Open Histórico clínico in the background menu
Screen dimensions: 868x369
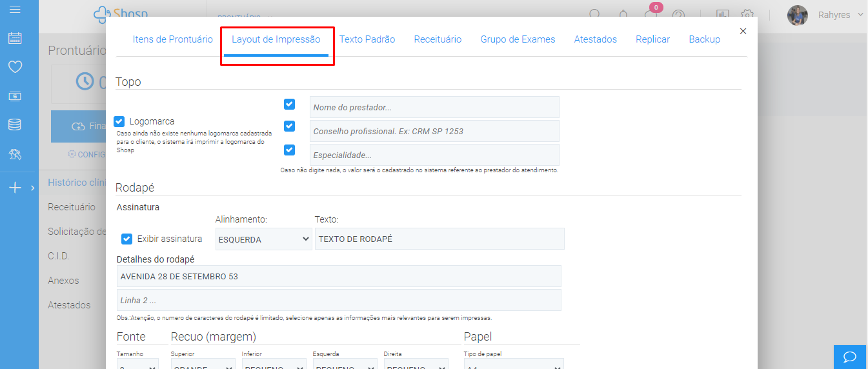point(76,183)
